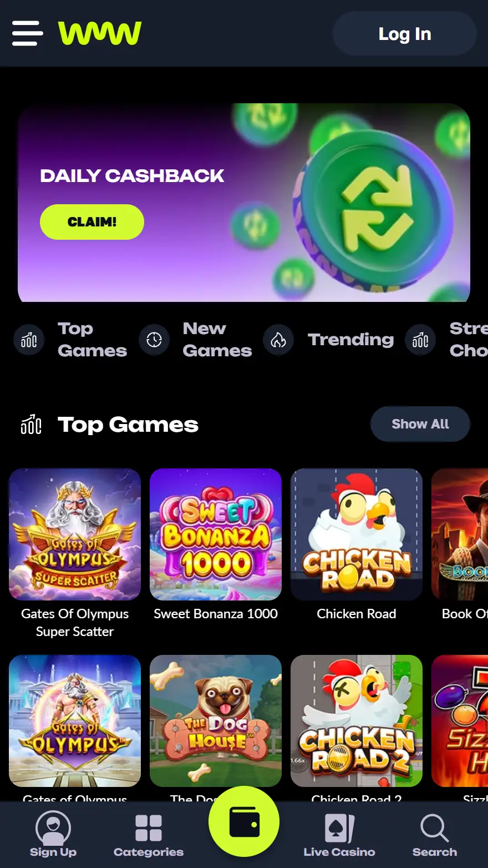The image size is (488, 868).
Task: Claim the Daily Cashback offer
Action: point(92,222)
